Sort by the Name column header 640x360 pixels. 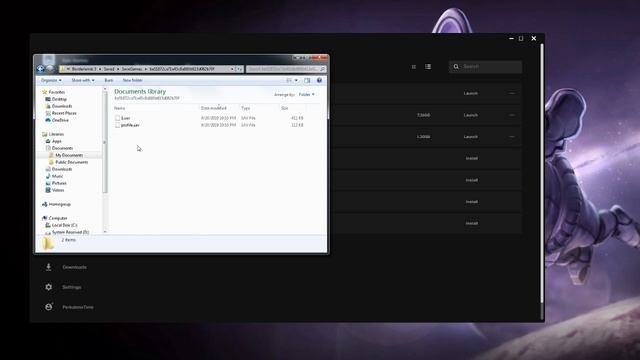point(120,108)
